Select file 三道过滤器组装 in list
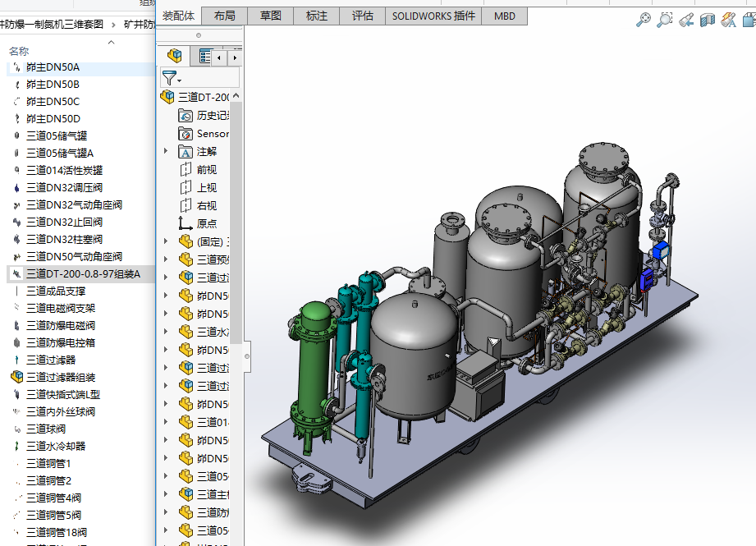Screen dimensions: 756x546 (61, 378)
